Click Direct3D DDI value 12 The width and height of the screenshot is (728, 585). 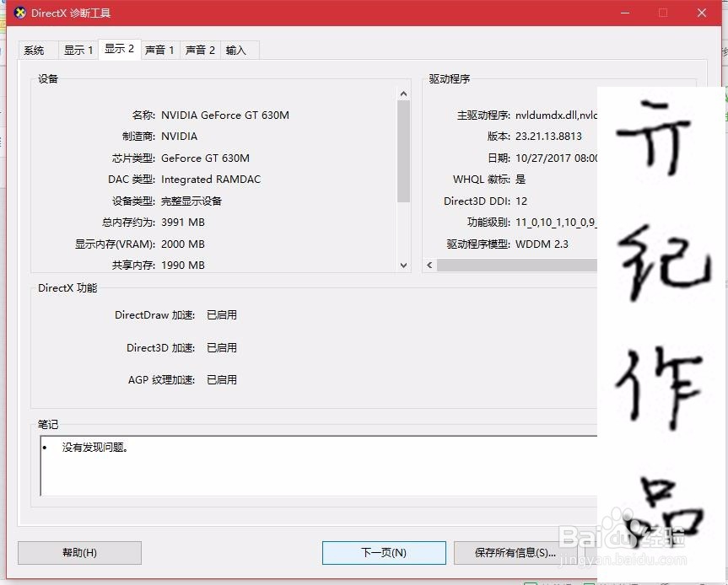pos(521,201)
